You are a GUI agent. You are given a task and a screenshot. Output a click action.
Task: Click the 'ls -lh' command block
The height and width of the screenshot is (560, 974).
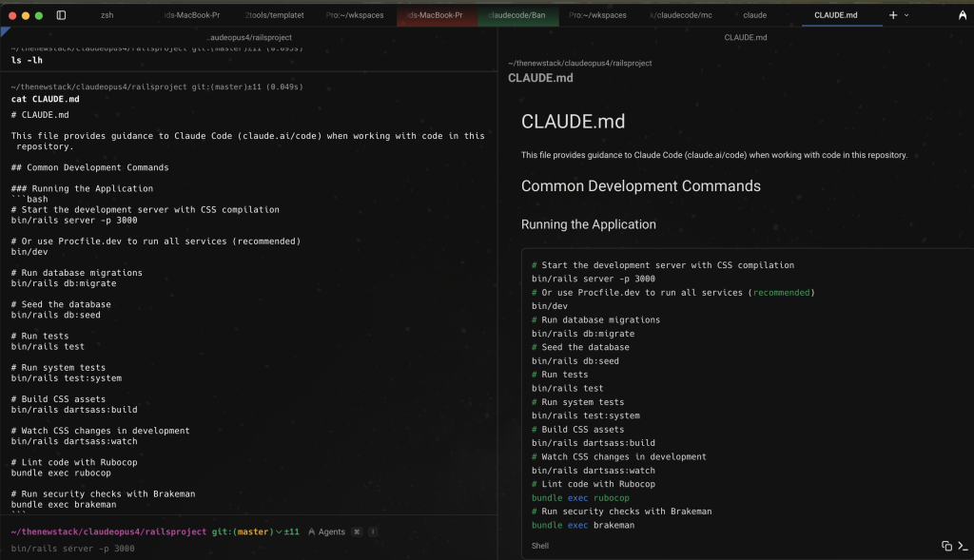(27, 60)
